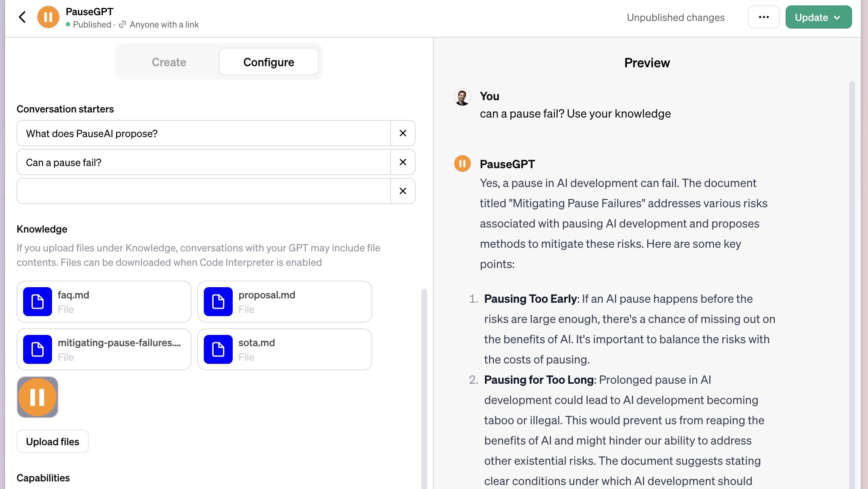Click the empty conversation starter input field
The height and width of the screenshot is (489, 868).
pos(204,191)
